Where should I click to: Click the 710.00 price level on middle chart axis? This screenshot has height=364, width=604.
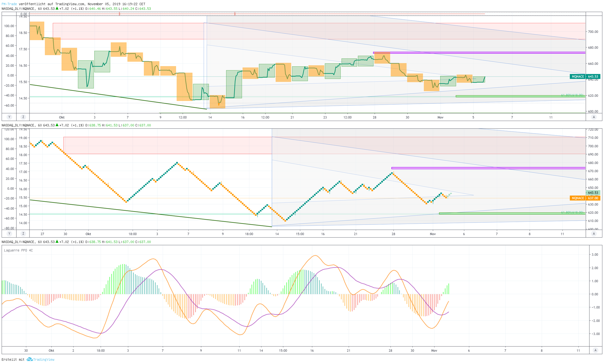click(593, 138)
